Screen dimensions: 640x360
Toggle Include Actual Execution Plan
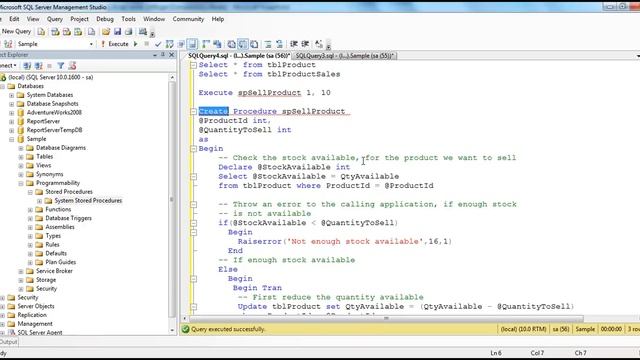click(x=206, y=44)
